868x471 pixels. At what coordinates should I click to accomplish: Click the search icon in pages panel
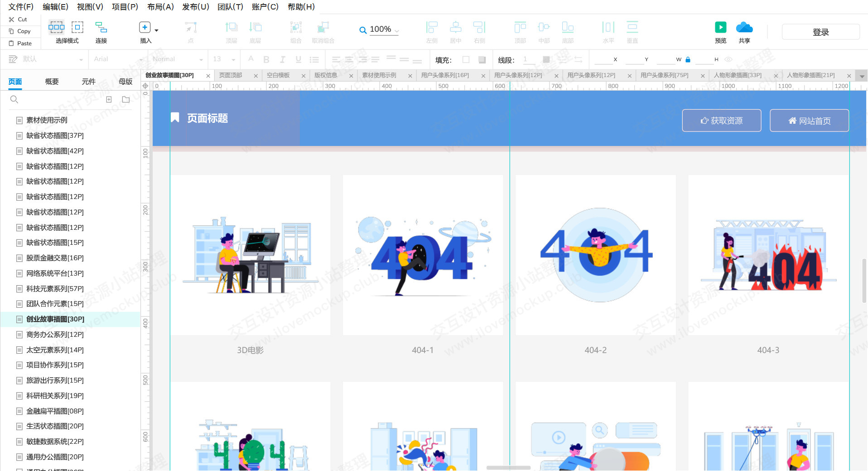(14, 99)
